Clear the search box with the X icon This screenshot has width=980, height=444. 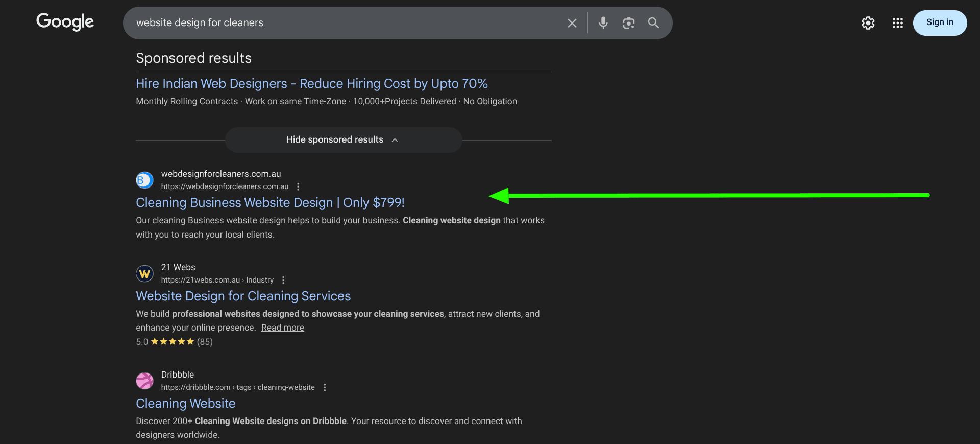[572, 23]
